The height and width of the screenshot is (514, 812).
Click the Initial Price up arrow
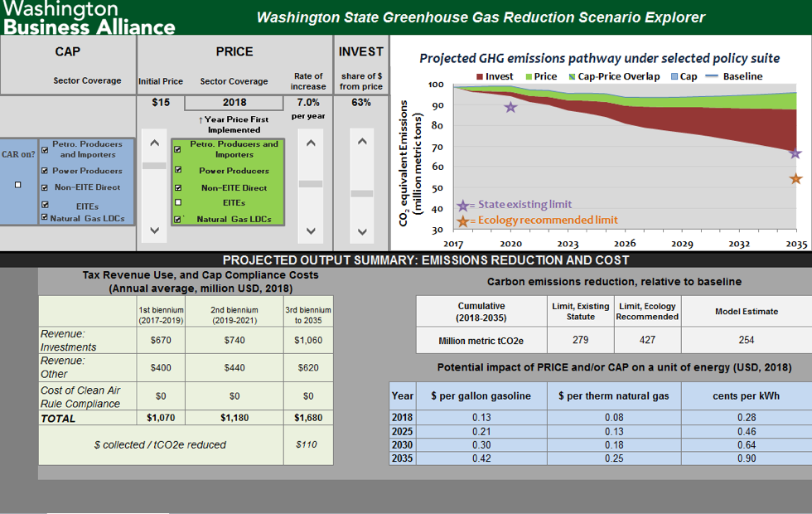pyautogui.click(x=154, y=143)
